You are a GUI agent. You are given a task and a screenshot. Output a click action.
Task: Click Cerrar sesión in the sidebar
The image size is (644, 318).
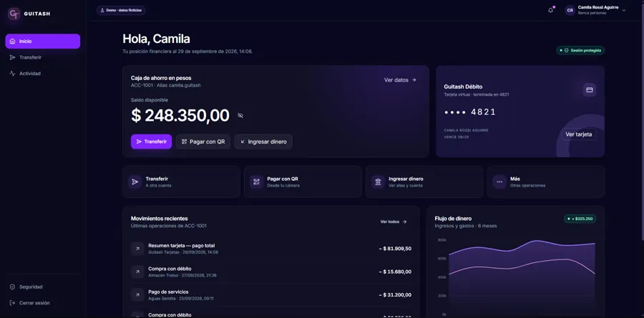point(43,303)
